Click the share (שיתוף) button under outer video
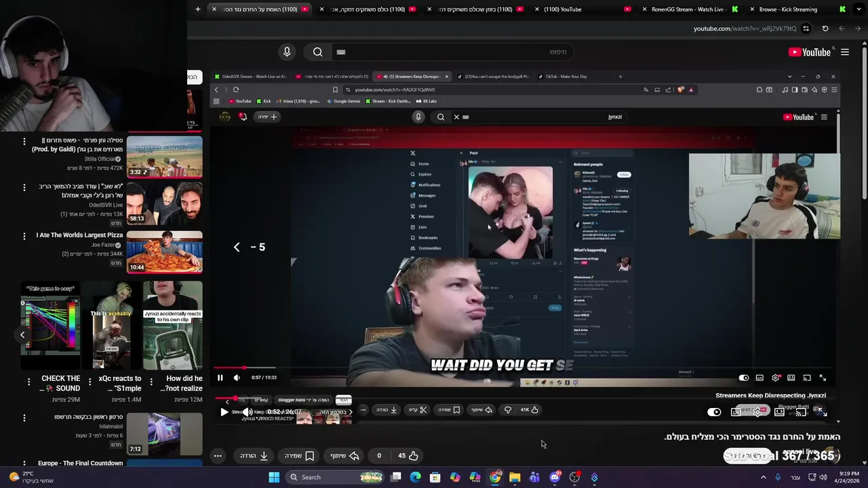 (x=343, y=455)
